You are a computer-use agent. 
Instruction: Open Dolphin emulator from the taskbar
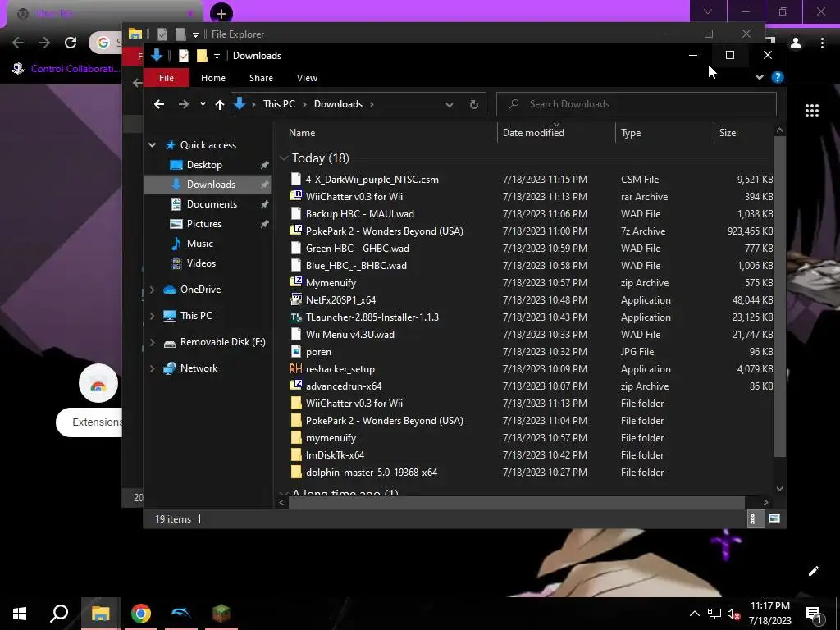point(180,614)
